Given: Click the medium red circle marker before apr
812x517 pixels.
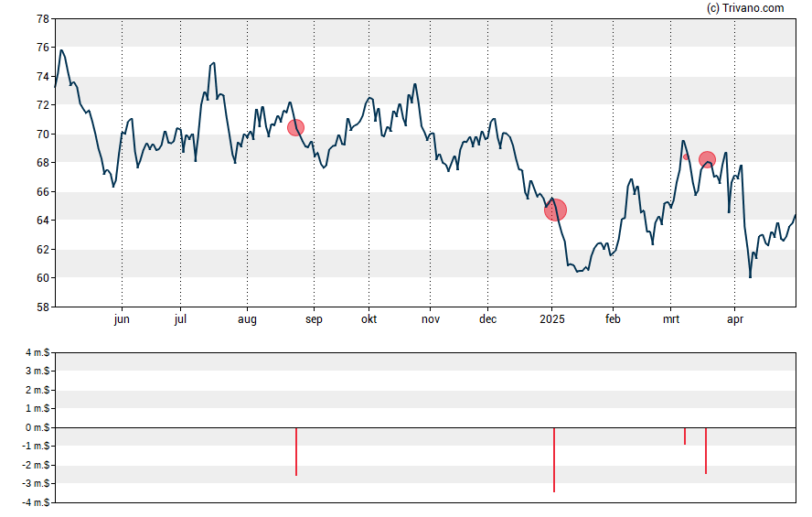Looking at the screenshot, I should pos(707,159).
